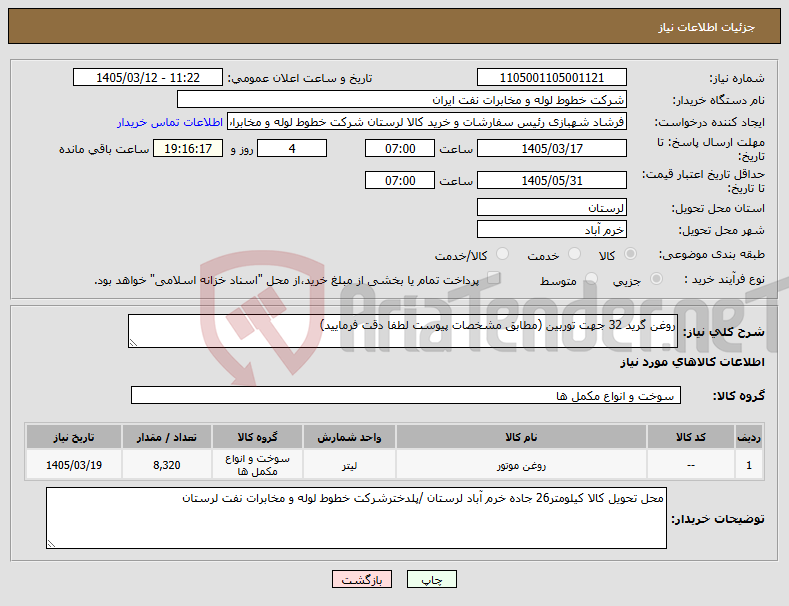Viewport: 789px width, 606px height.
Task: Select the متوسط purchase type radio
Action: click(591, 279)
